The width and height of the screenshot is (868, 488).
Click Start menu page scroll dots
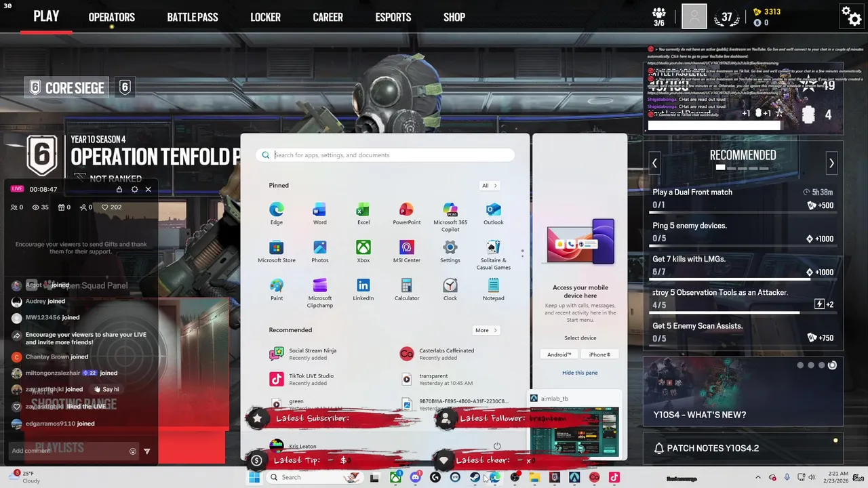522,253
